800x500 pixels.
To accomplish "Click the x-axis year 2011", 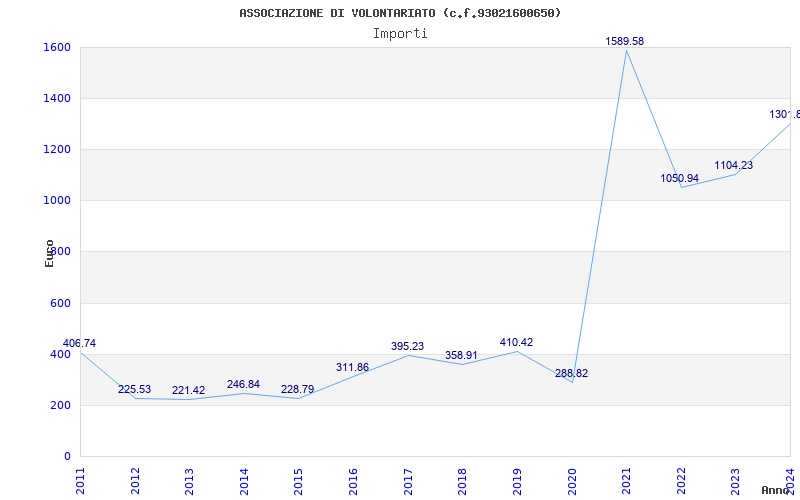I will [81, 481].
